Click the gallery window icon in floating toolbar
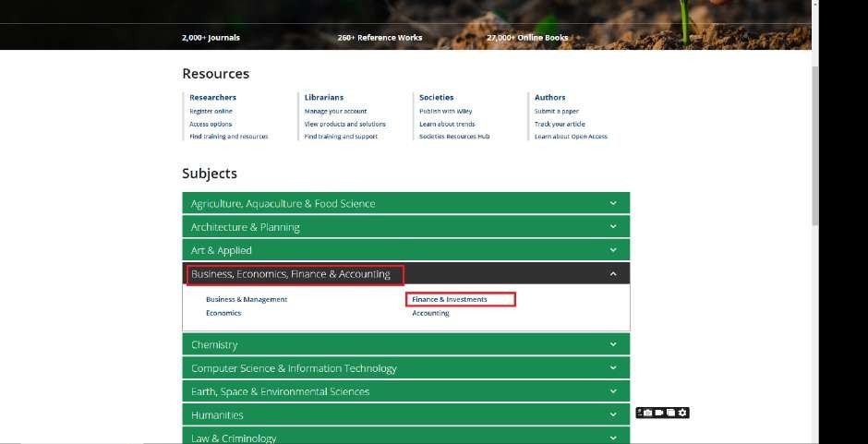The width and height of the screenshot is (868, 444). [670, 413]
